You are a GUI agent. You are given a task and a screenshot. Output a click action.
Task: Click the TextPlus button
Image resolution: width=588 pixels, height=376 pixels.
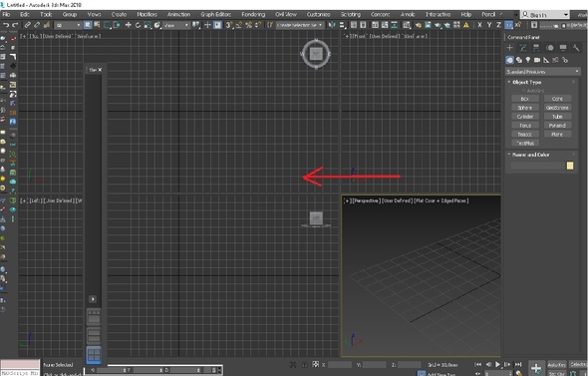click(x=525, y=143)
